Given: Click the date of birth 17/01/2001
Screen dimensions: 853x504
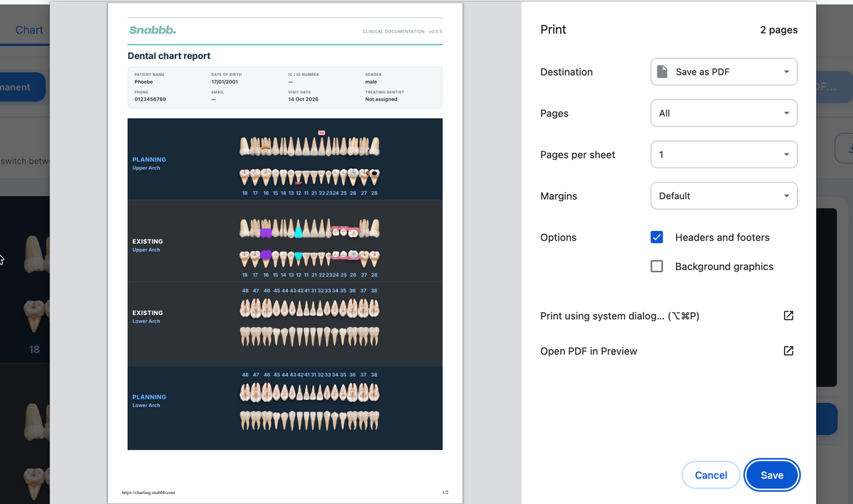Looking at the screenshot, I should click(x=224, y=82).
